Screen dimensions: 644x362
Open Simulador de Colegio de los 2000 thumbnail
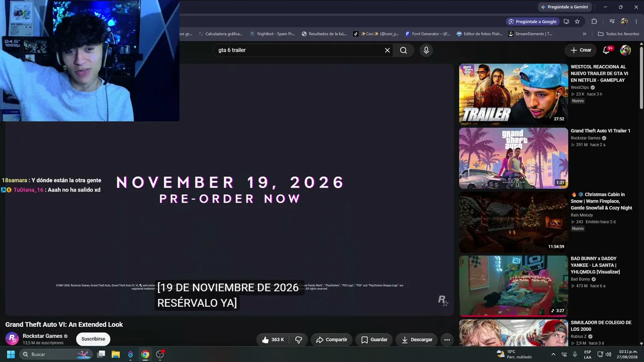513,332
